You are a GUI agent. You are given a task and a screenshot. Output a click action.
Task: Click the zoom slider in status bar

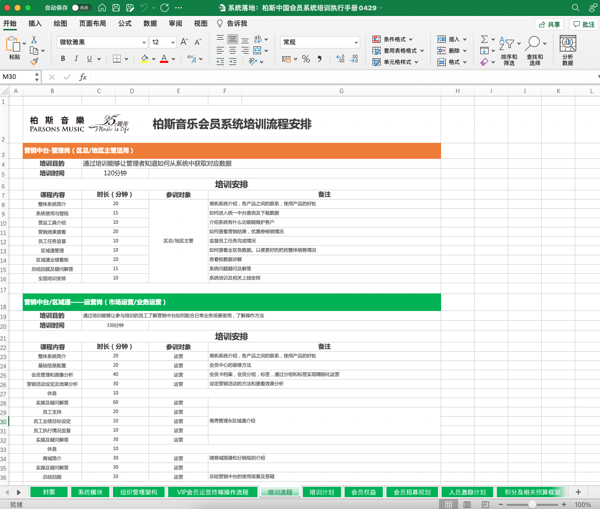532,504
